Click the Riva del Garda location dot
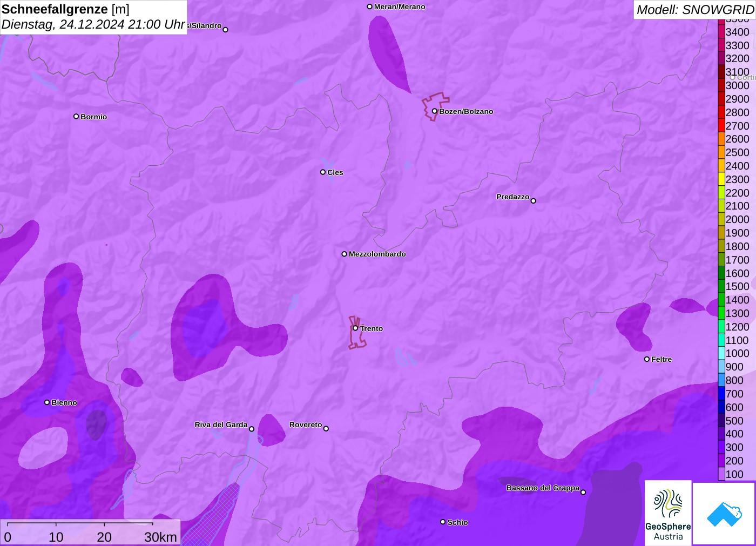756x546 pixels. click(x=252, y=429)
